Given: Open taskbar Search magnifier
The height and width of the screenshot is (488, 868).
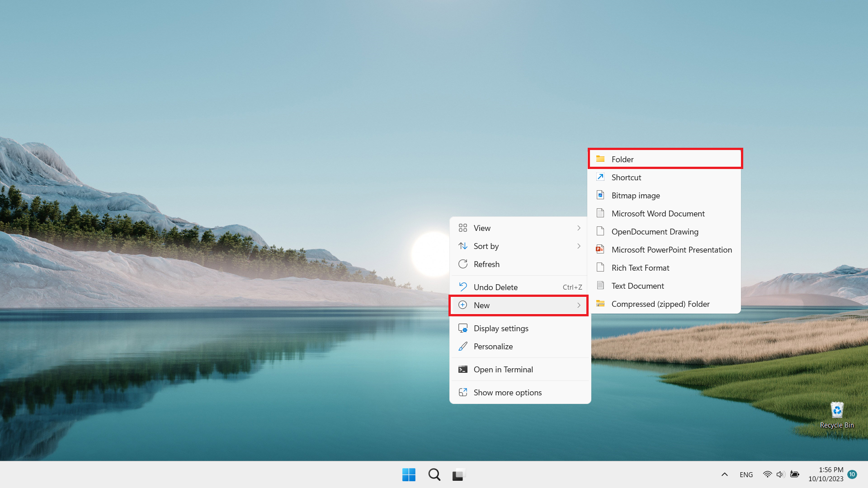Looking at the screenshot, I should [434, 475].
